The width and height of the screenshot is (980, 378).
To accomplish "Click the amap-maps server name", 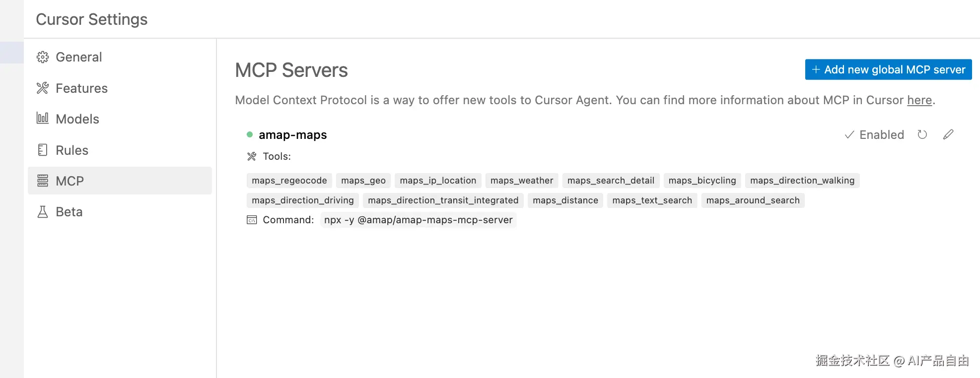I will (292, 135).
